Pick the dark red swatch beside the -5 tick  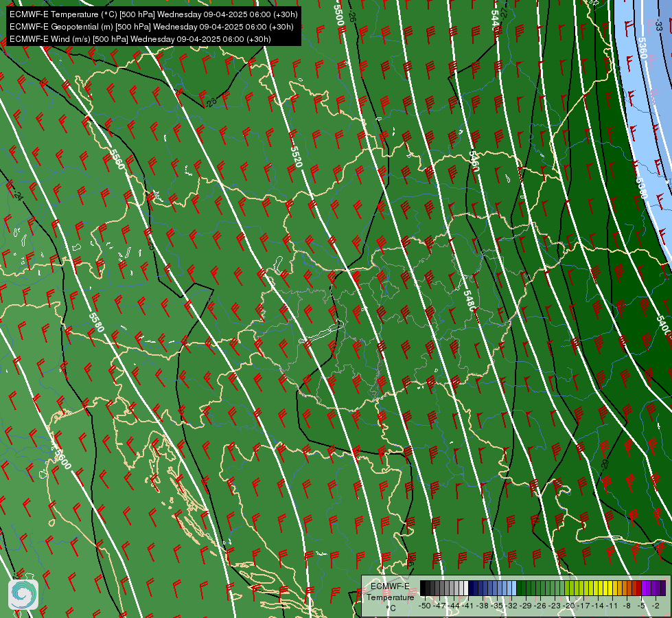(x=639, y=588)
